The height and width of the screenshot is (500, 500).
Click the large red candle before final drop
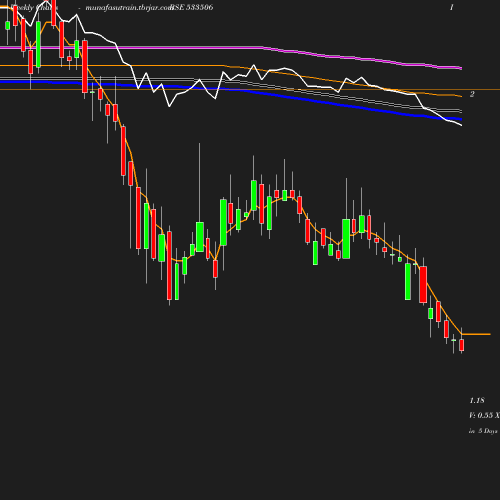point(423,284)
